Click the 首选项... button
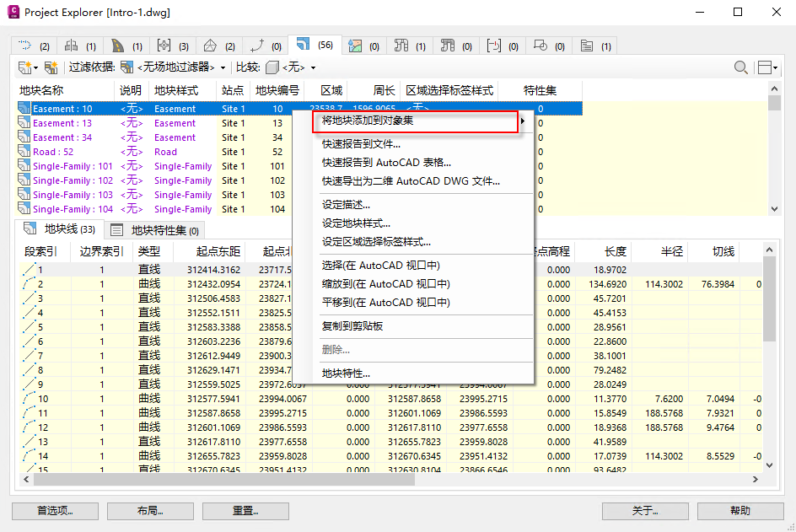 click(x=55, y=511)
